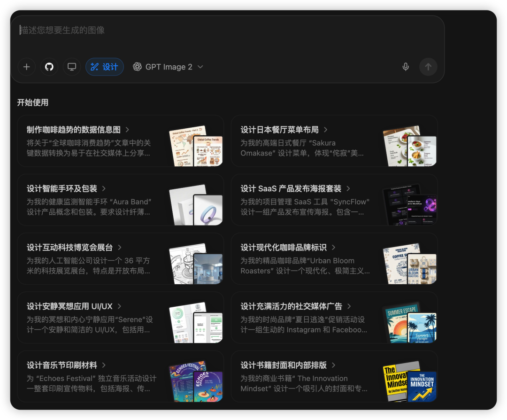Click the Echoes Festival poster thumbnail
The width and height of the screenshot is (507, 420).
[196, 381]
